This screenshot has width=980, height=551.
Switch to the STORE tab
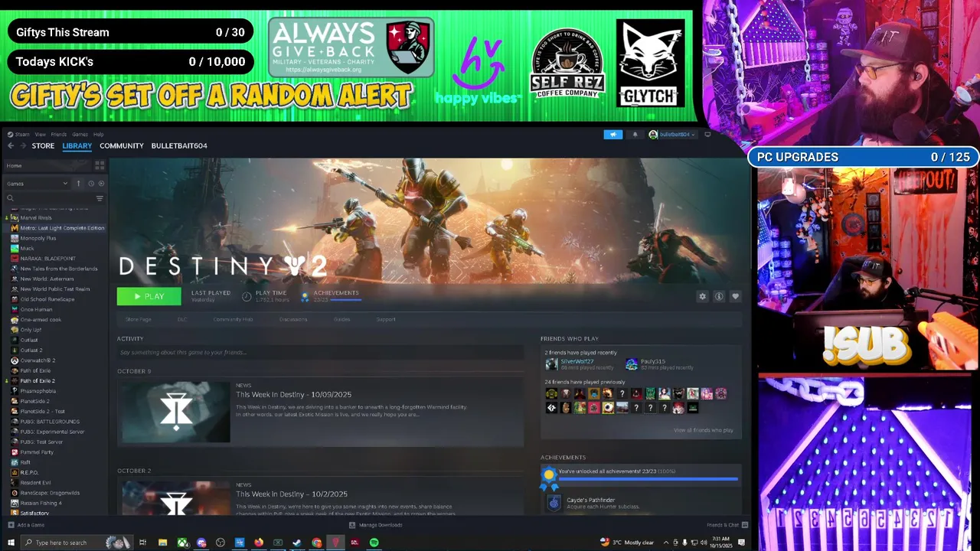(43, 145)
